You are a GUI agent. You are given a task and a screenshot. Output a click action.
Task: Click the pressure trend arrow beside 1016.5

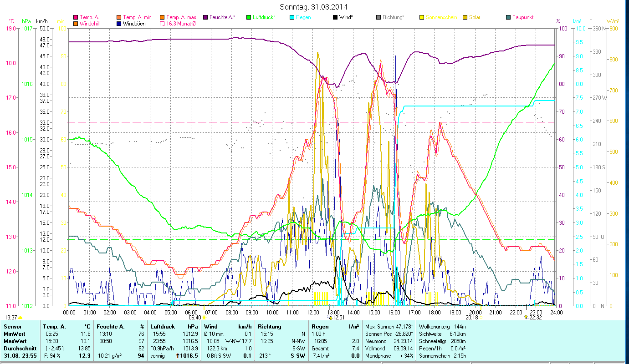178,356
